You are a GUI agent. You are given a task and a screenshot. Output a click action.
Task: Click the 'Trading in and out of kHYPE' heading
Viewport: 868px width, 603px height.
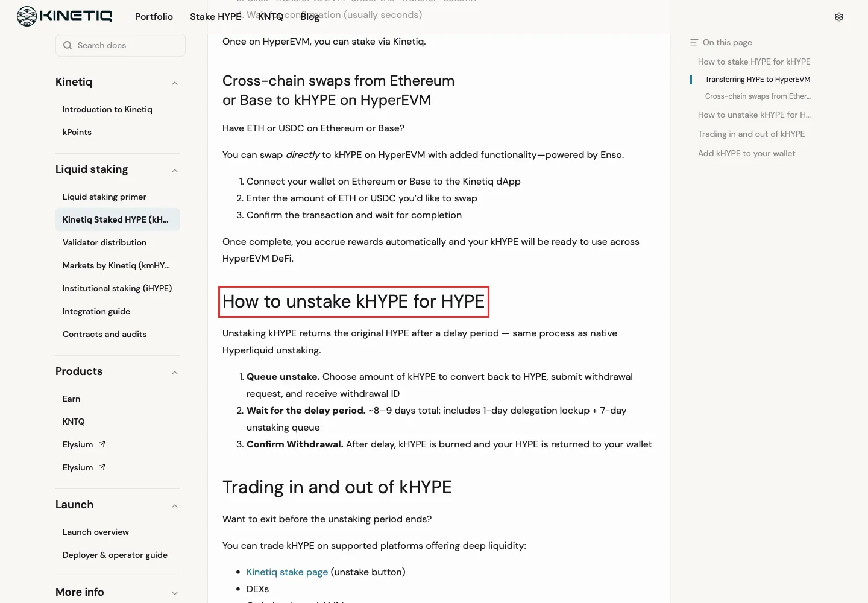click(x=337, y=487)
